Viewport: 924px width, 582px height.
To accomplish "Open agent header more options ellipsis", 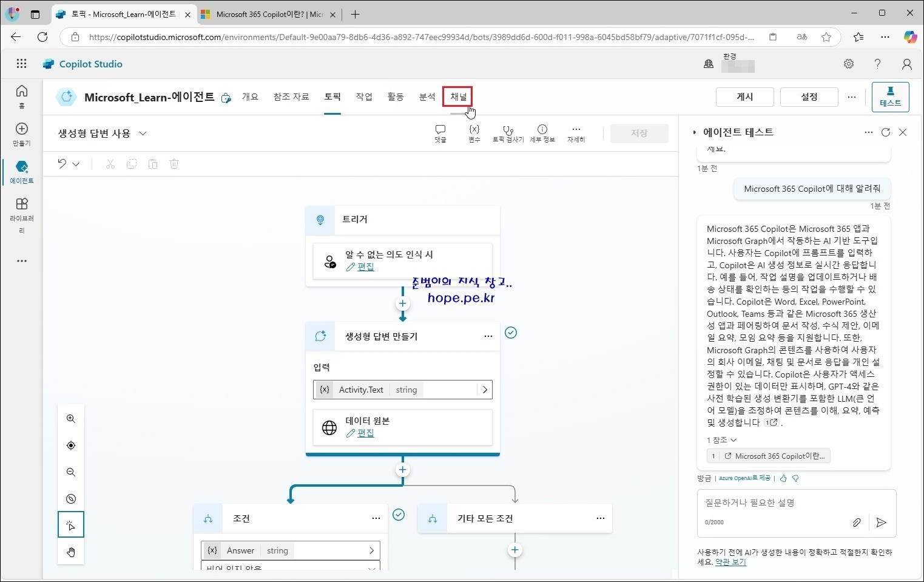I will pyautogui.click(x=852, y=97).
